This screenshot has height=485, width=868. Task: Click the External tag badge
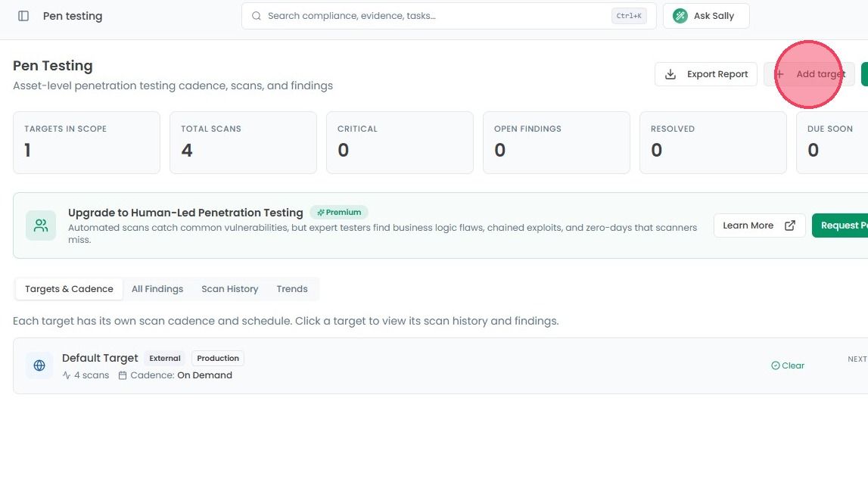click(x=165, y=358)
